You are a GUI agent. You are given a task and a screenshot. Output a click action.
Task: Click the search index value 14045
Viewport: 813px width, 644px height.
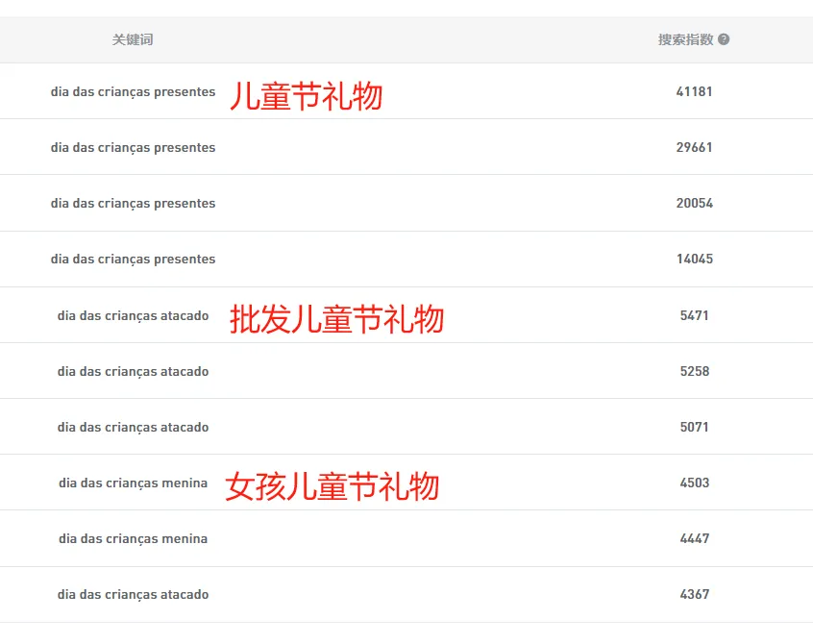pyautogui.click(x=694, y=259)
